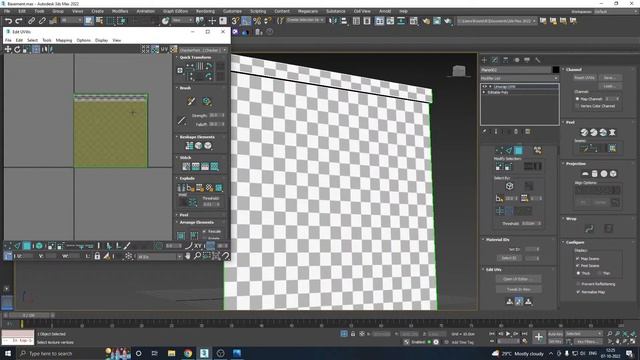Collapse the Material IDs rollout

[483, 240]
